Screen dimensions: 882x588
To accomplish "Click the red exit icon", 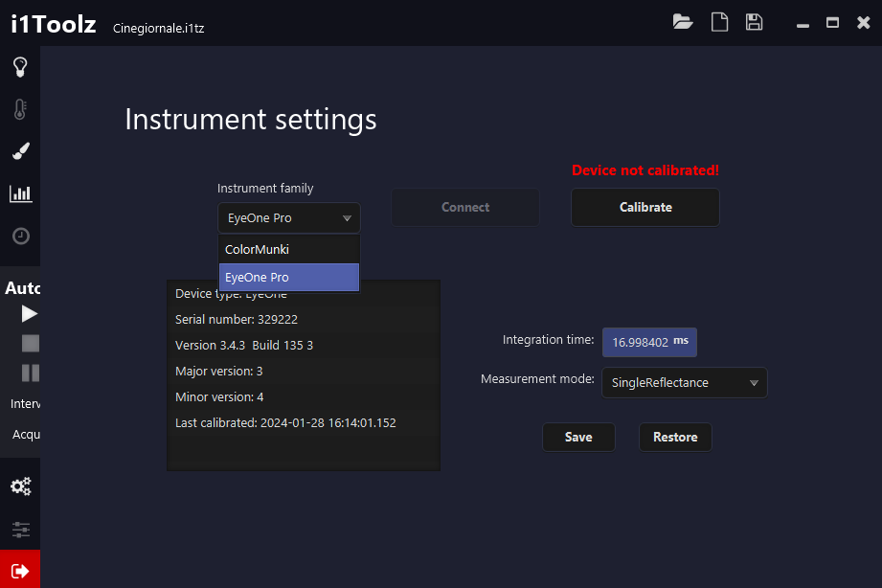I will [x=20, y=570].
